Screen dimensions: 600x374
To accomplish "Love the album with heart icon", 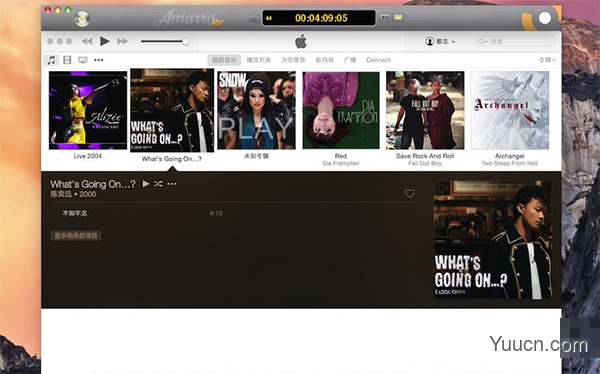I will point(410,194).
